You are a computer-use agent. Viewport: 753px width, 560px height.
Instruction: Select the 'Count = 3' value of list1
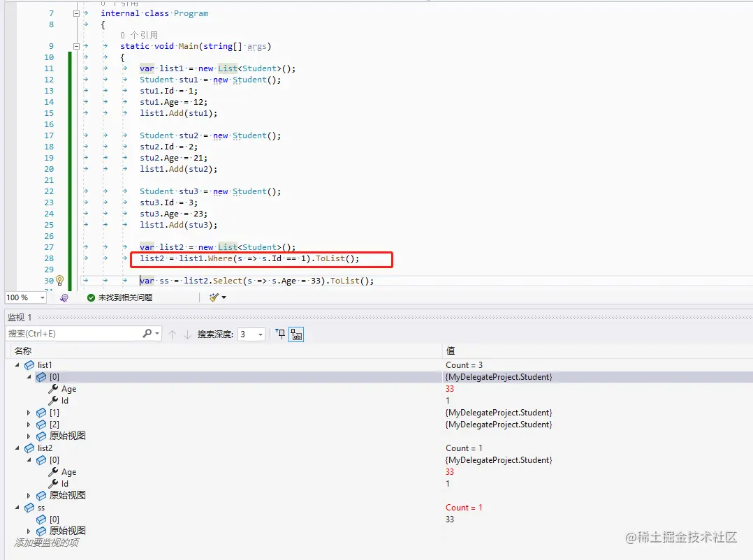point(464,365)
